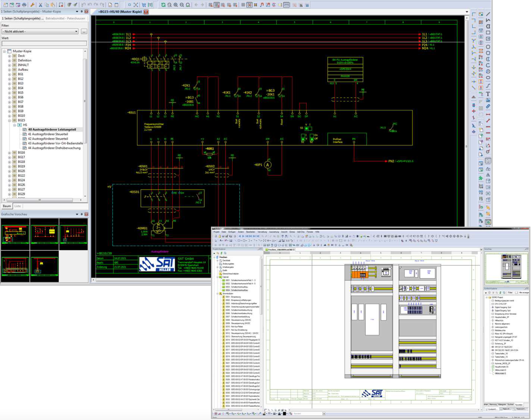Select the Rectangle drawing tool
The image size is (531, 420).
click(x=488, y=33)
